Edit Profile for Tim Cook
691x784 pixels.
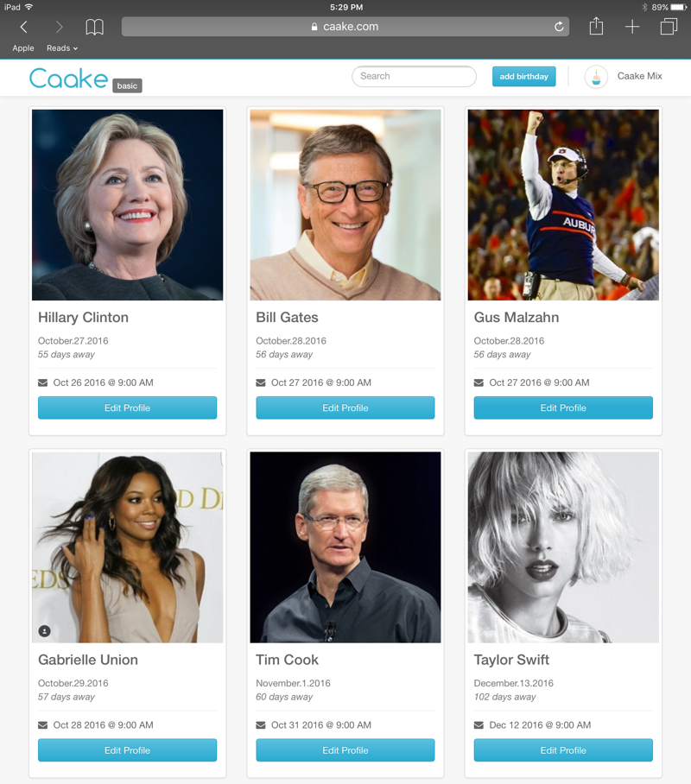[345, 750]
